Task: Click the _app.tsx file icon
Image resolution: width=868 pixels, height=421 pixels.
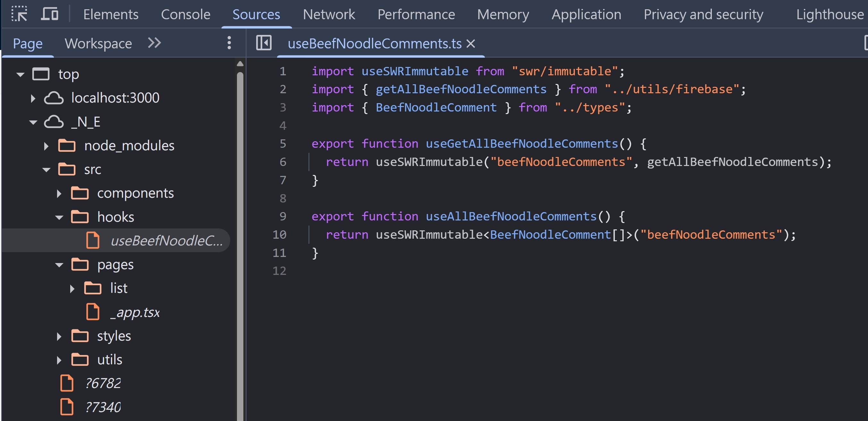Action: pyautogui.click(x=93, y=311)
